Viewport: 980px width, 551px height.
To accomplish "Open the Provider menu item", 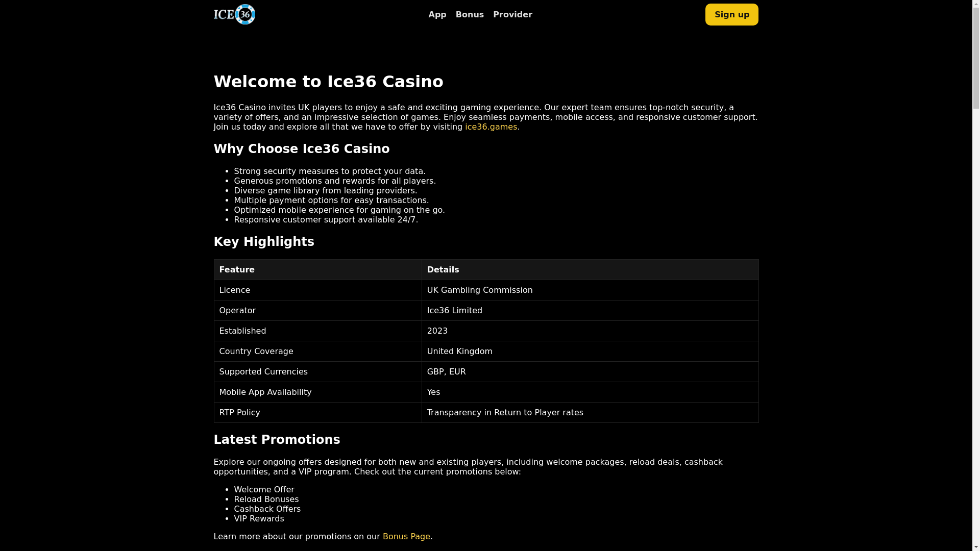I will pyautogui.click(x=512, y=15).
